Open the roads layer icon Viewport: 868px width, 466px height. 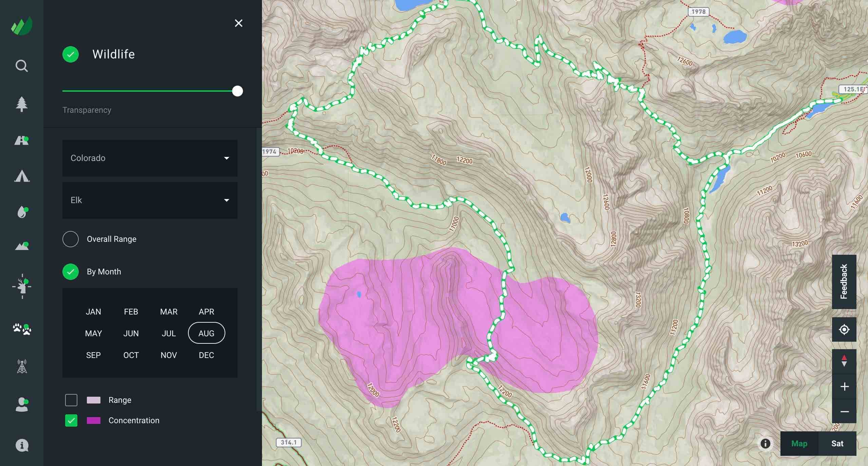tap(22, 140)
